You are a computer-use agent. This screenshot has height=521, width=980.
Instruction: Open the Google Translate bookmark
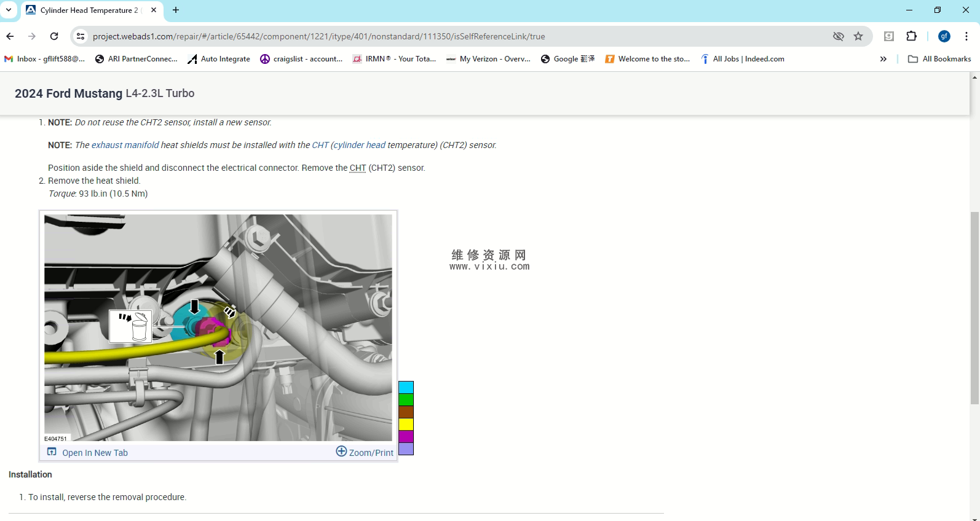coord(567,59)
